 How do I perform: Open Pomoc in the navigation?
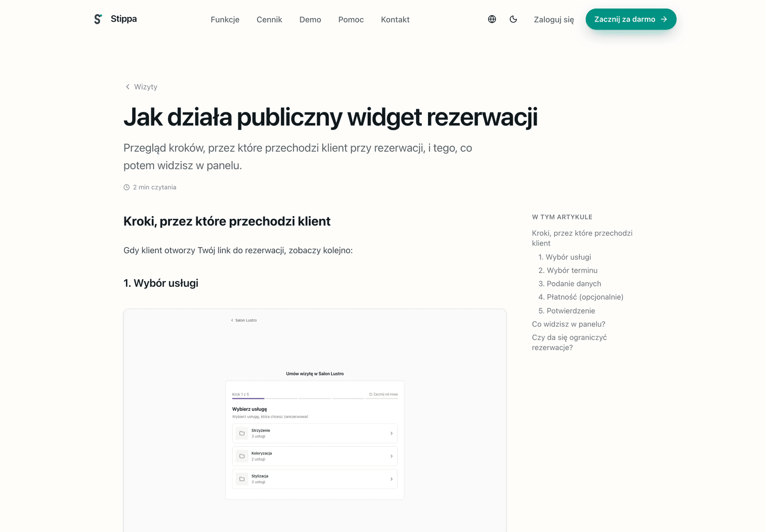point(351,20)
